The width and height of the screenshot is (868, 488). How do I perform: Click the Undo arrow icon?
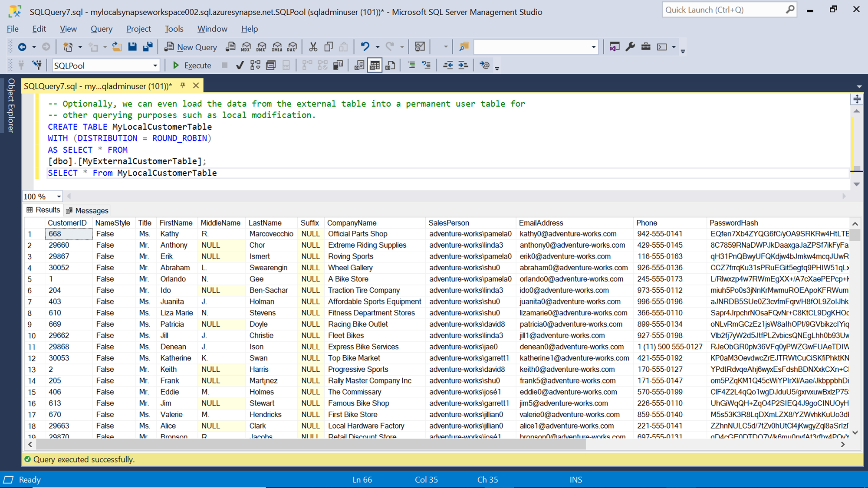(x=365, y=47)
